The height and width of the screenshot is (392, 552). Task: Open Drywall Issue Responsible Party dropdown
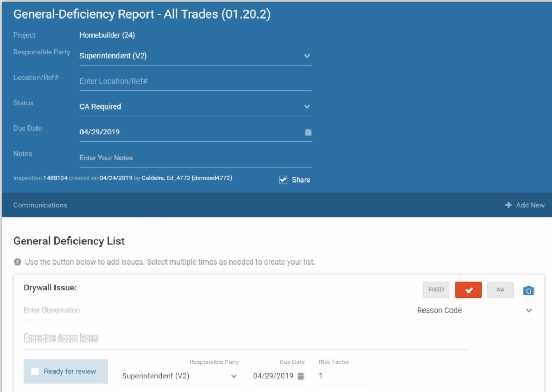pyautogui.click(x=234, y=376)
